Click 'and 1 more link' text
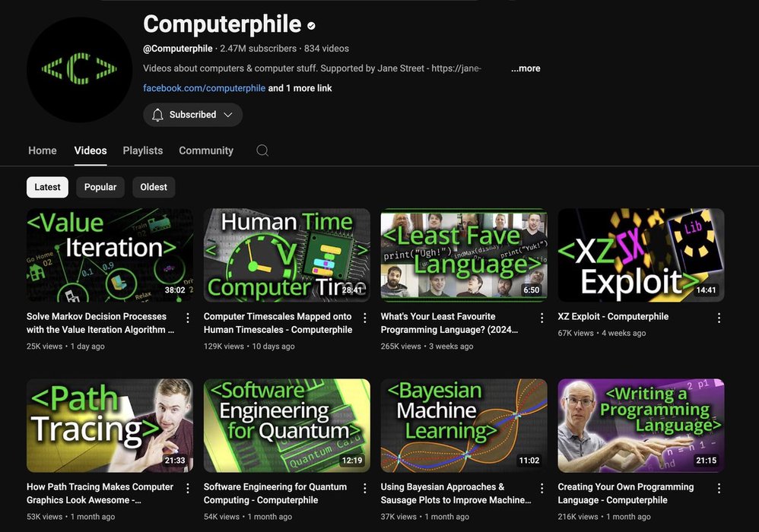 300,88
